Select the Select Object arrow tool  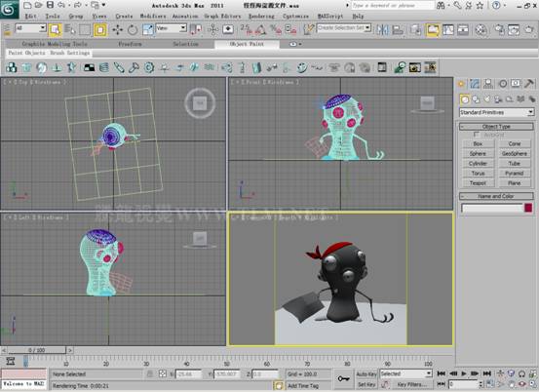[x=55, y=30]
